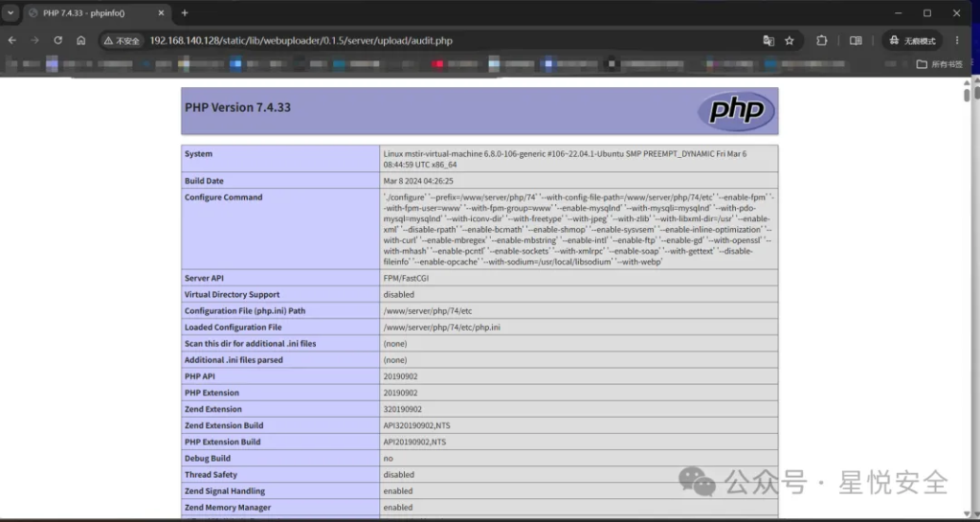This screenshot has height=522, width=980.
Task: Click the vertical scrollbar thumb
Action: [x=967, y=95]
